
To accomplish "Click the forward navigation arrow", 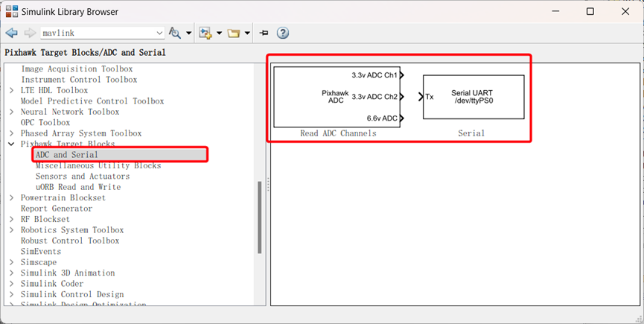I will (30, 33).
